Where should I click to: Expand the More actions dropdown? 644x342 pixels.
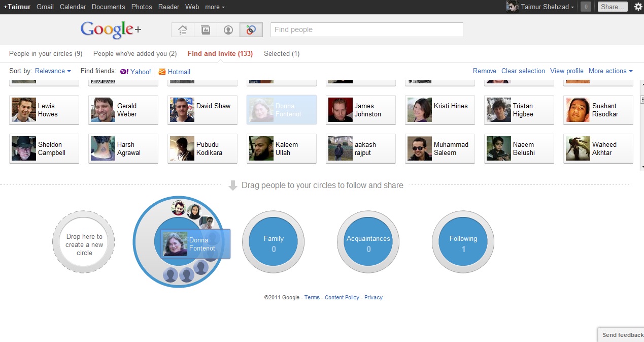point(611,71)
